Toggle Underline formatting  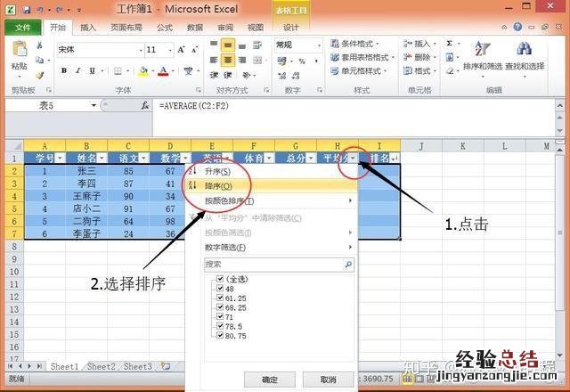92,70
